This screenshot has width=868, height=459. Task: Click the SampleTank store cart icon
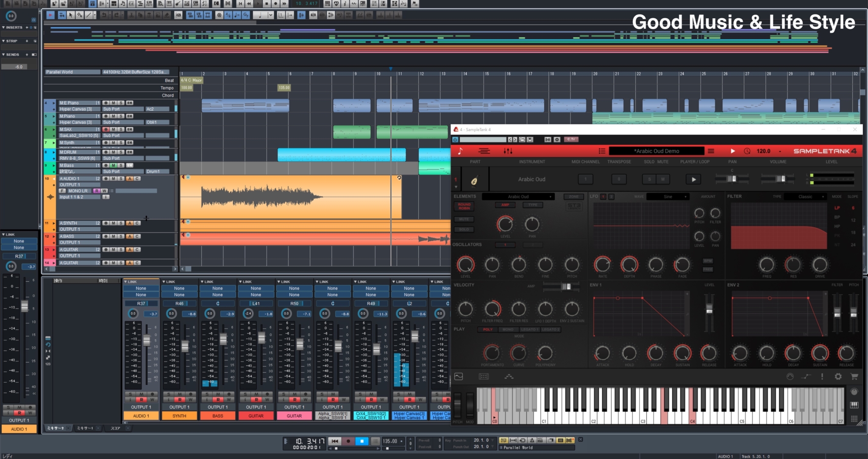pos(854,376)
